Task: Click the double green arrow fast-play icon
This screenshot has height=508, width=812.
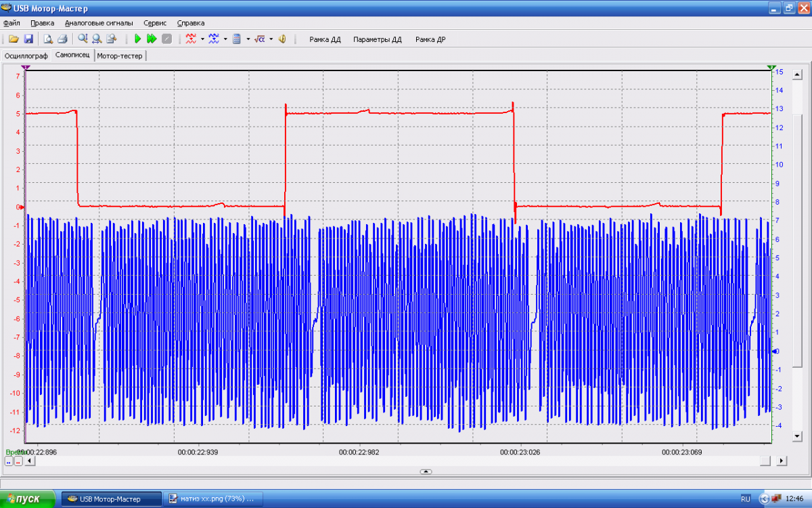Action: [152, 39]
